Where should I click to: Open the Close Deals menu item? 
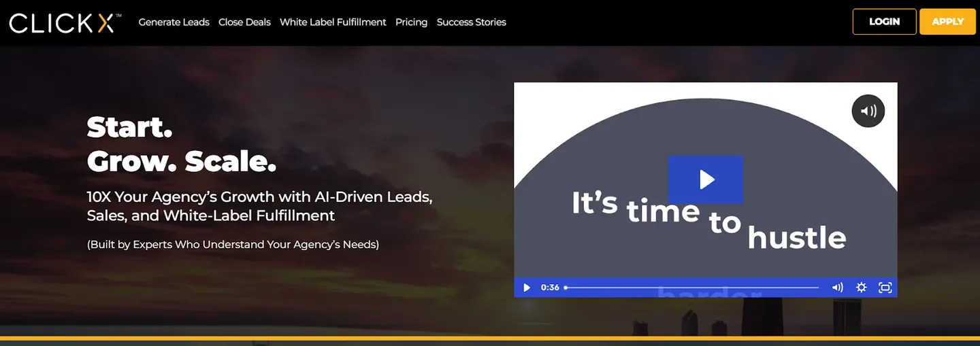(244, 22)
